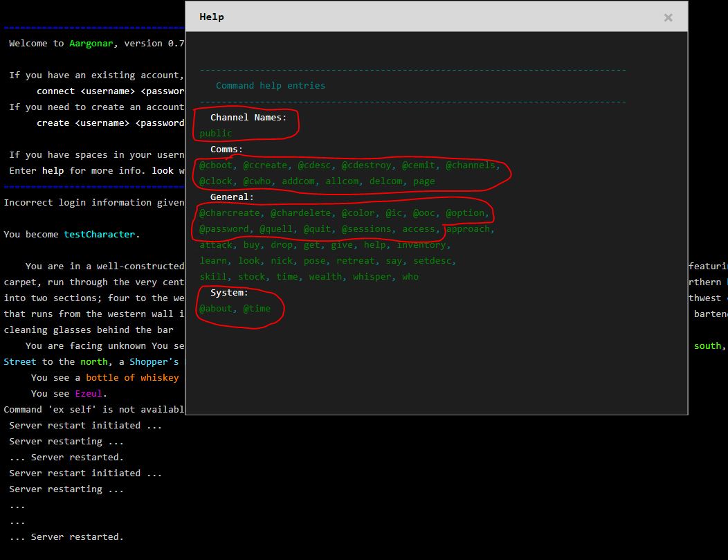Click the north exit link in terminal
728x560 pixels.
94,362
